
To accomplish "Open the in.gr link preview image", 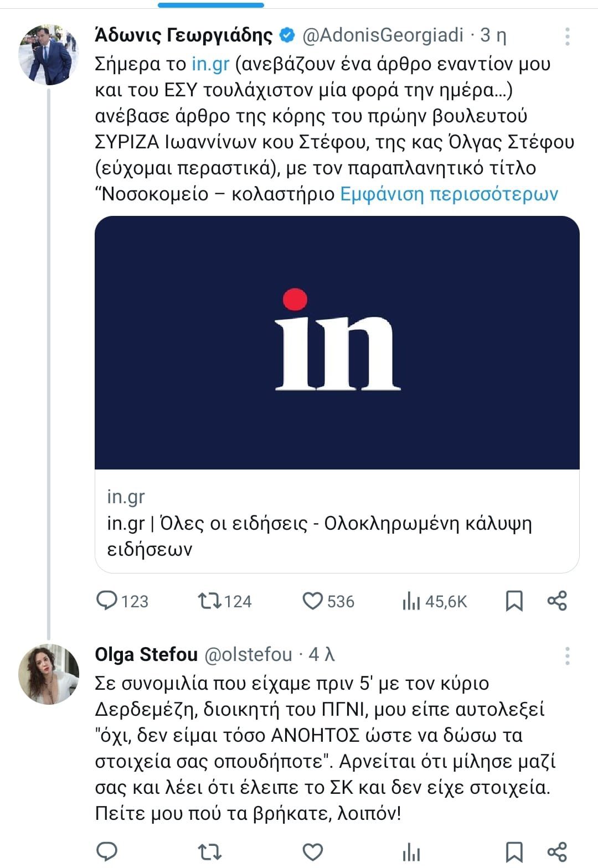I will [x=337, y=342].
